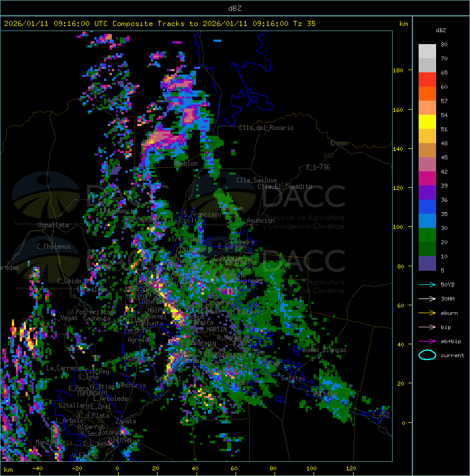Image resolution: width=470 pixels, height=476 pixels.
Task: Click the current legend label
Action: click(x=452, y=356)
